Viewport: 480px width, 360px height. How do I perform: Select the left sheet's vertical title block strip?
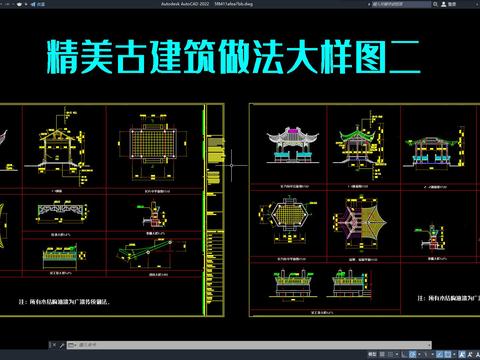[215, 210]
